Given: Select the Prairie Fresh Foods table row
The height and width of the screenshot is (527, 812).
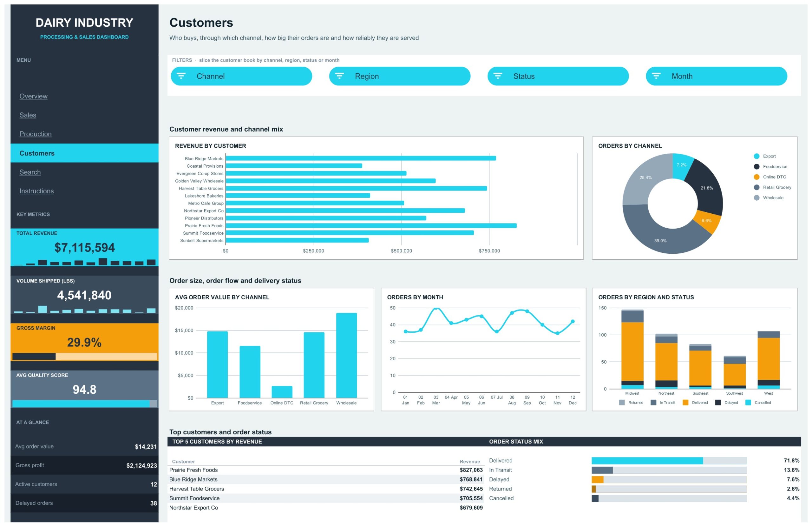Looking at the screenshot, I should click(x=326, y=470).
